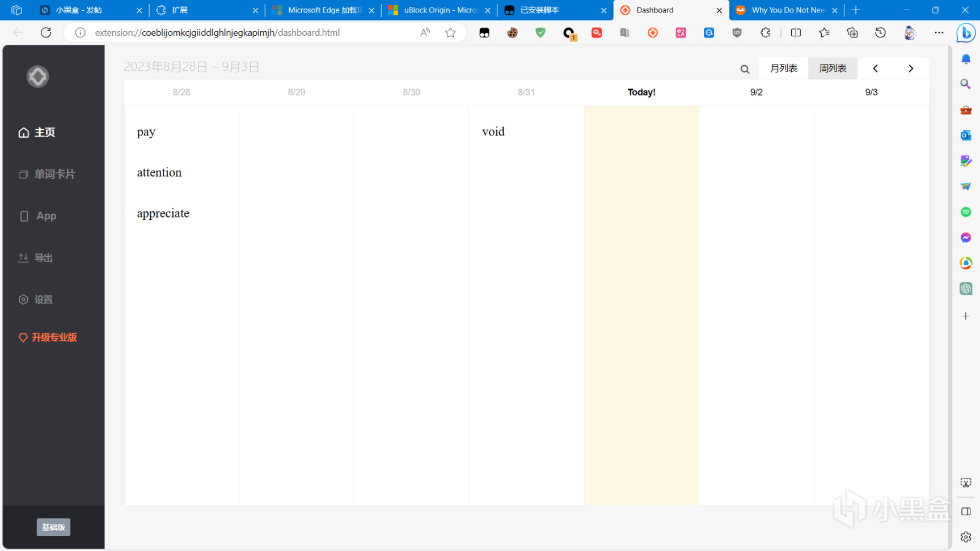Open the Extensions puzzle menu
Viewport: 980px width, 551px height.
point(765,33)
